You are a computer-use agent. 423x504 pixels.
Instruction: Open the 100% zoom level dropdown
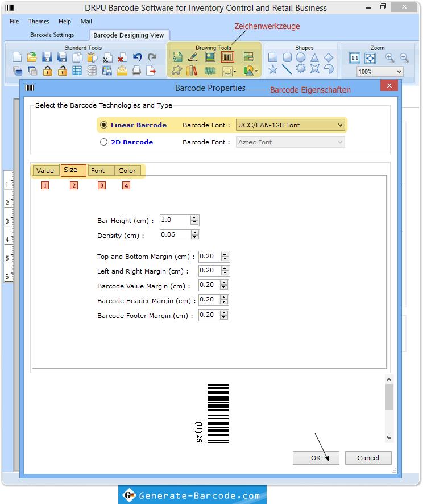point(380,72)
